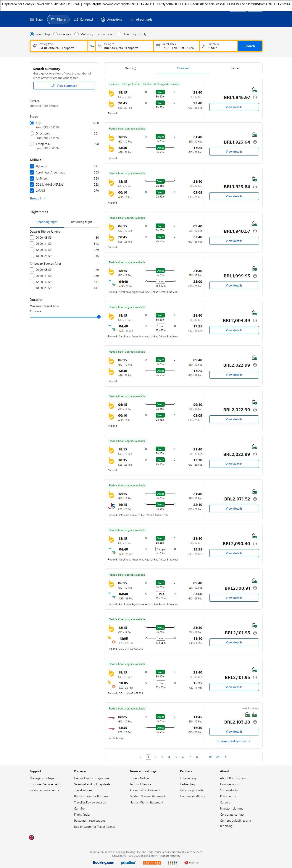This screenshot has width=292, height=868.
Task: Expand Explore ticket options for British Airways
Action: (x=233, y=741)
